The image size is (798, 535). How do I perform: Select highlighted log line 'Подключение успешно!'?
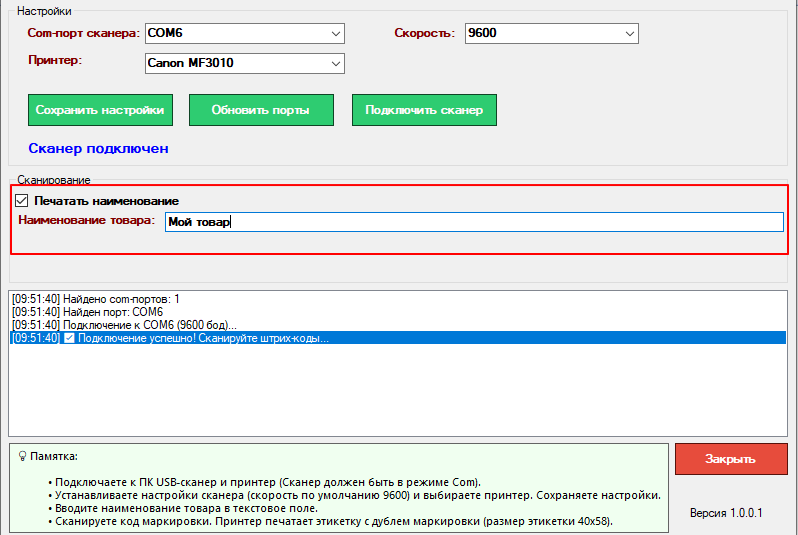tap(398, 338)
